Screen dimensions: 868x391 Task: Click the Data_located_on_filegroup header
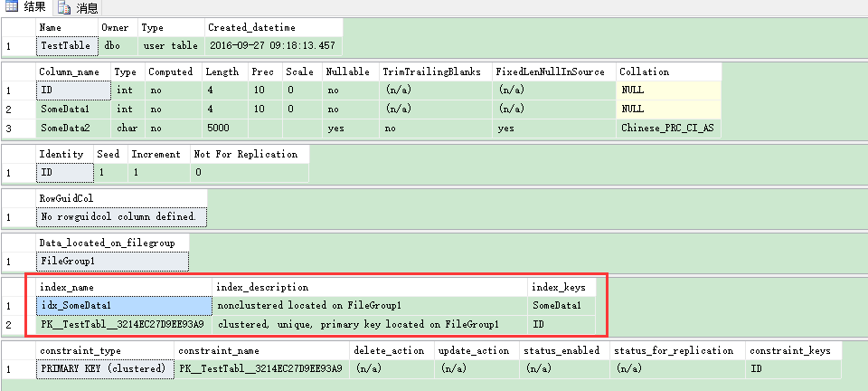(x=112, y=243)
